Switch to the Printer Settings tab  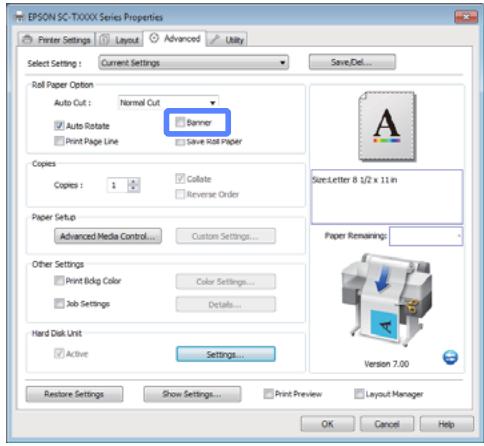click(x=56, y=40)
